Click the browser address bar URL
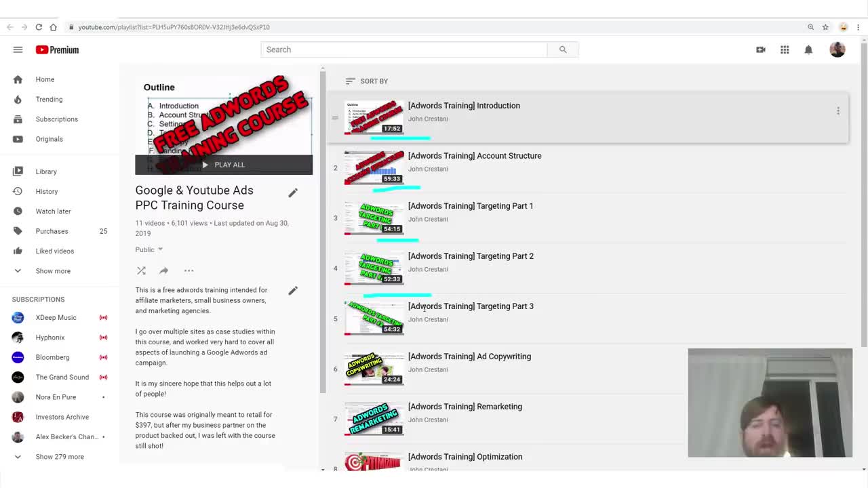Viewport: 868px width, 488px height. point(174,27)
